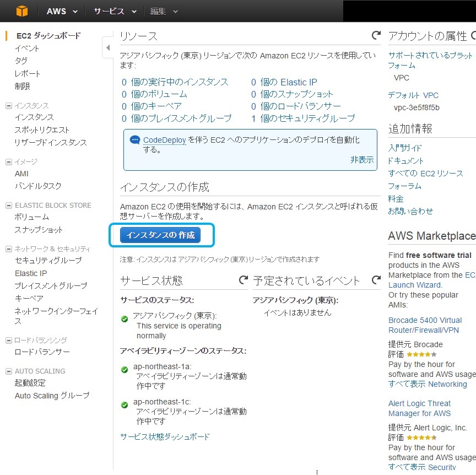Open 料金 link
Image resolution: width=476 pixels, height=475 pixels.
[x=396, y=199]
